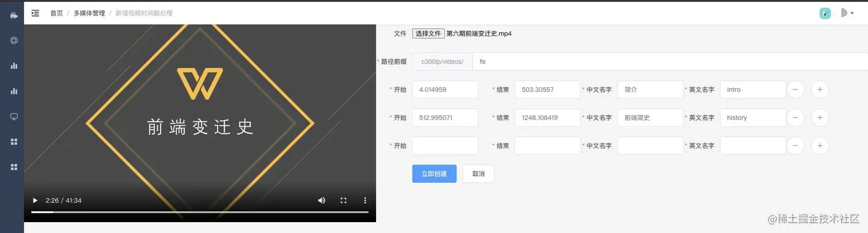Seek on the video progress bar
Viewport: 868px width, 233px height.
click(x=200, y=212)
